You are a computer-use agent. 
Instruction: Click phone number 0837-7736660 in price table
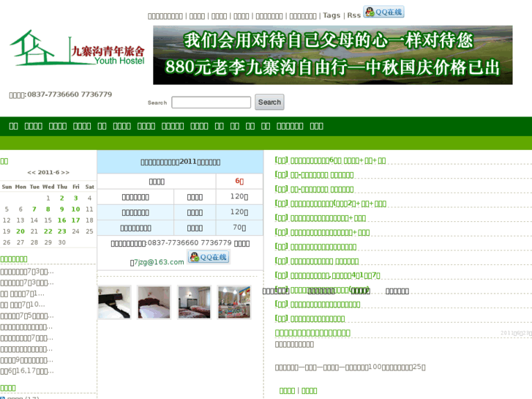(173, 243)
